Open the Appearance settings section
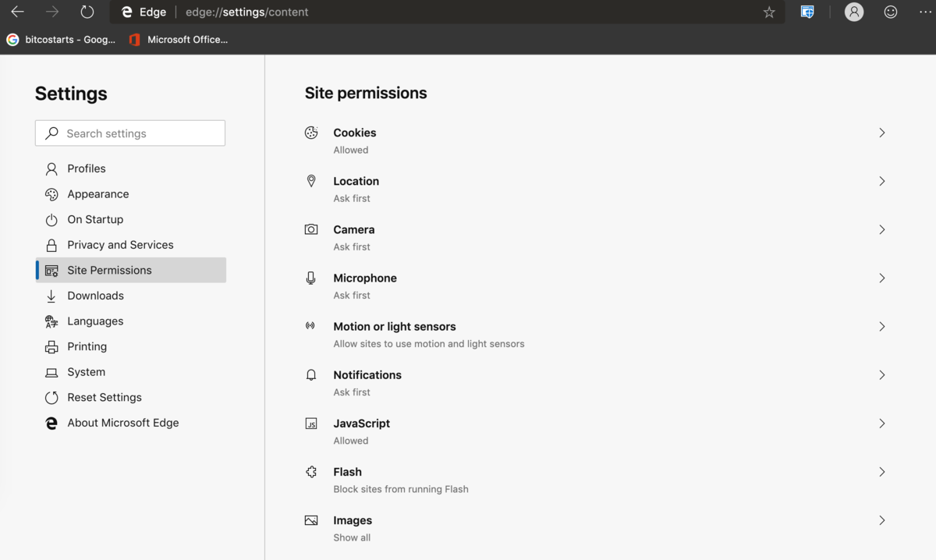936x560 pixels. pyautogui.click(x=97, y=194)
